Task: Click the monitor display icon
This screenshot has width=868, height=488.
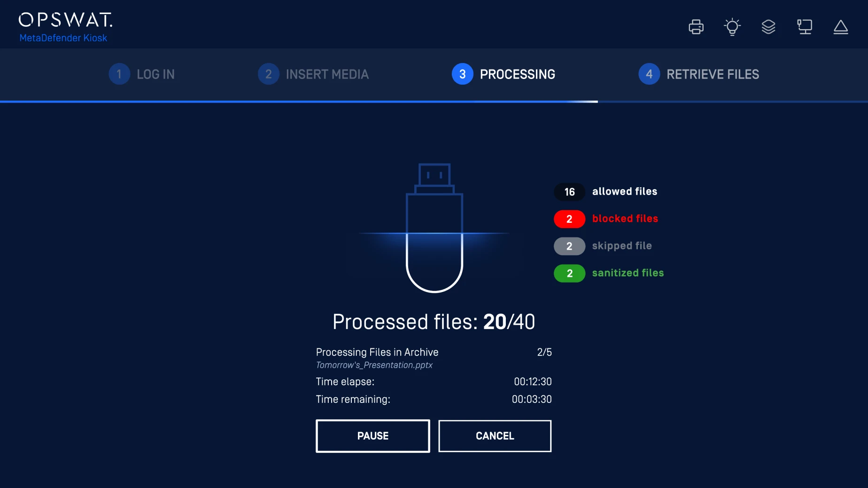Action: click(x=804, y=27)
